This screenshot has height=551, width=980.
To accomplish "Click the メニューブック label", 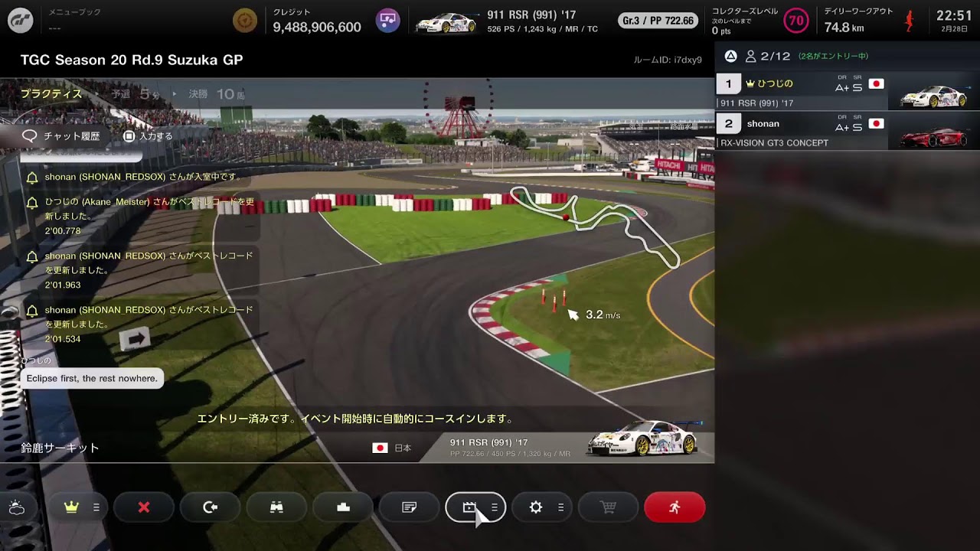I will click(75, 12).
